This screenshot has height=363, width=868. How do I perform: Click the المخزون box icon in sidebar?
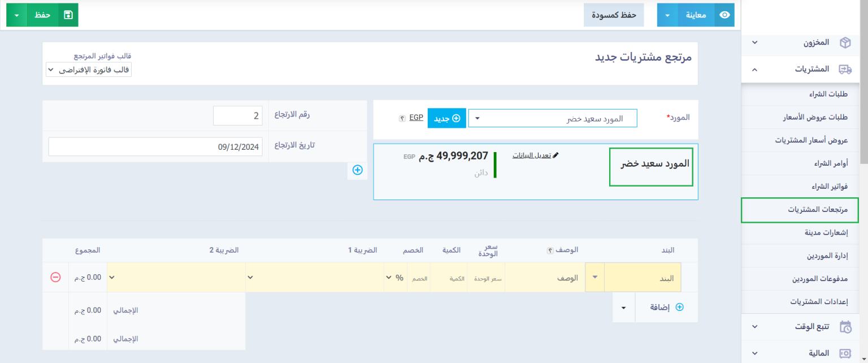845,43
